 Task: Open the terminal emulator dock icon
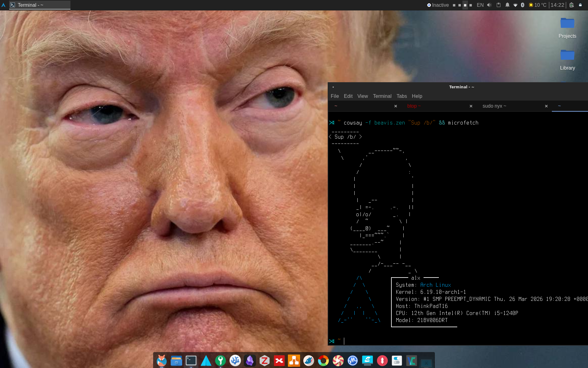[191, 361]
